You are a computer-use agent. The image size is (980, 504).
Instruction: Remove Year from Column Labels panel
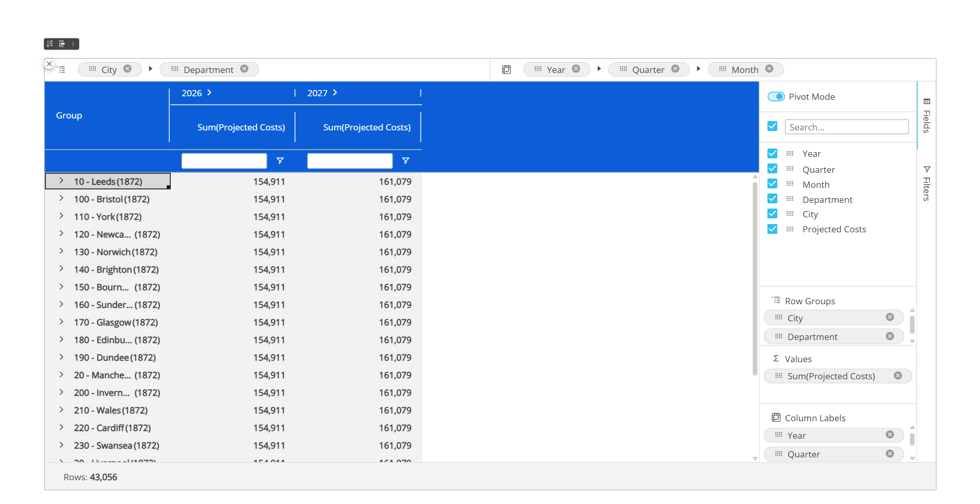pos(889,435)
